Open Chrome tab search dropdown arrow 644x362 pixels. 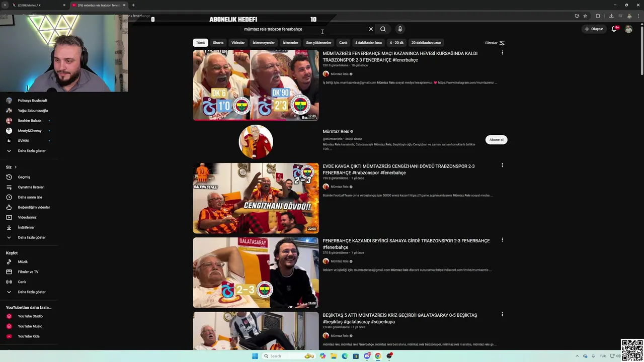(6, 5)
